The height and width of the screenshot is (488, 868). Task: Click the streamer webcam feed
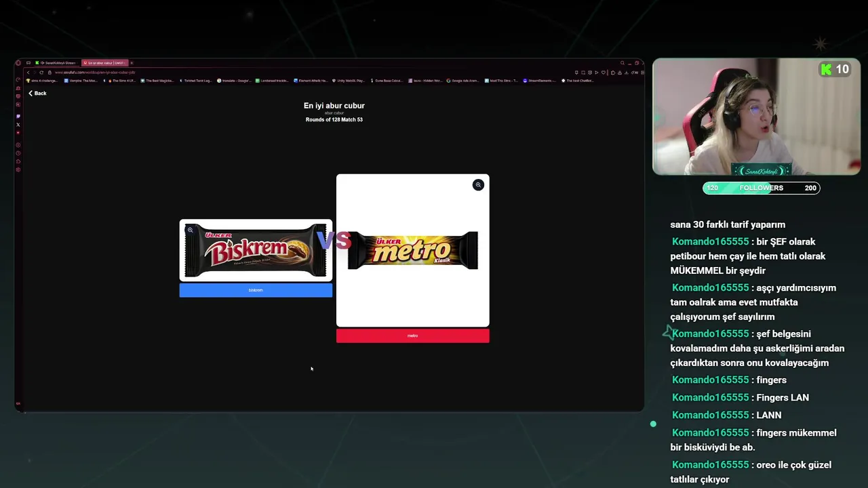tap(757, 117)
